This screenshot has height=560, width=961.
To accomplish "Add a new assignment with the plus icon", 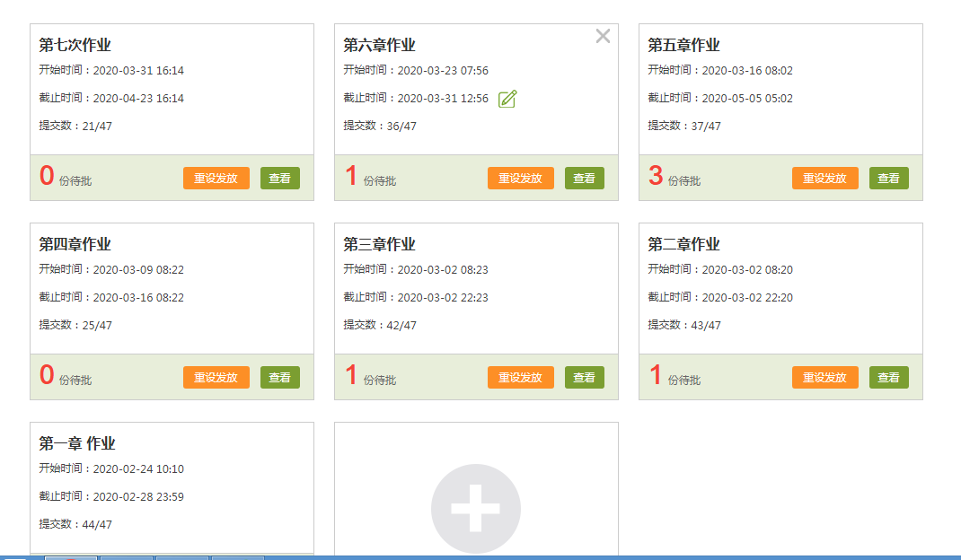I will (475, 508).
